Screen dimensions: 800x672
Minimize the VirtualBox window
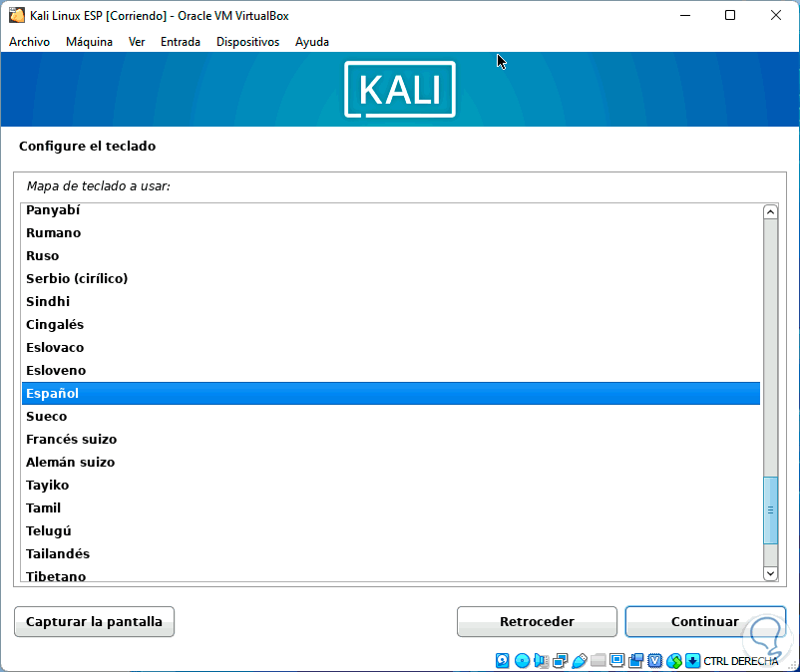[x=685, y=15]
